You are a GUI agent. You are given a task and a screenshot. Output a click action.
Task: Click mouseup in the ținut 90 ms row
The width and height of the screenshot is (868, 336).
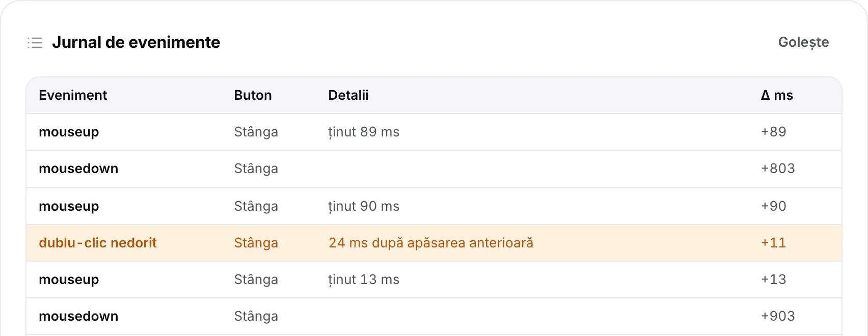click(69, 206)
